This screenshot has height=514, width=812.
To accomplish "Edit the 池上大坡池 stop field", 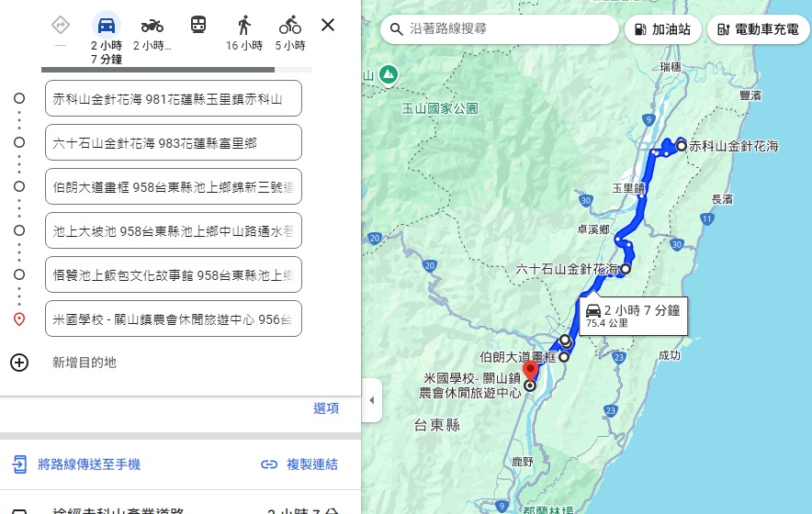I will (174, 230).
